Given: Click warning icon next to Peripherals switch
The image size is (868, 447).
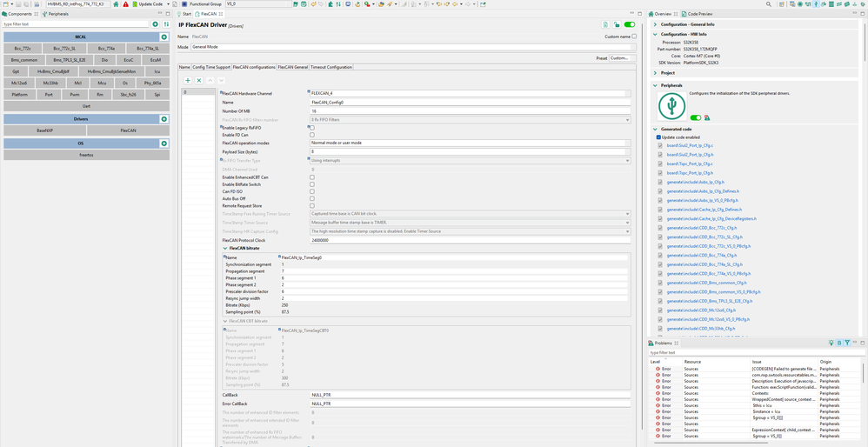Looking at the screenshot, I should click(x=707, y=117).
